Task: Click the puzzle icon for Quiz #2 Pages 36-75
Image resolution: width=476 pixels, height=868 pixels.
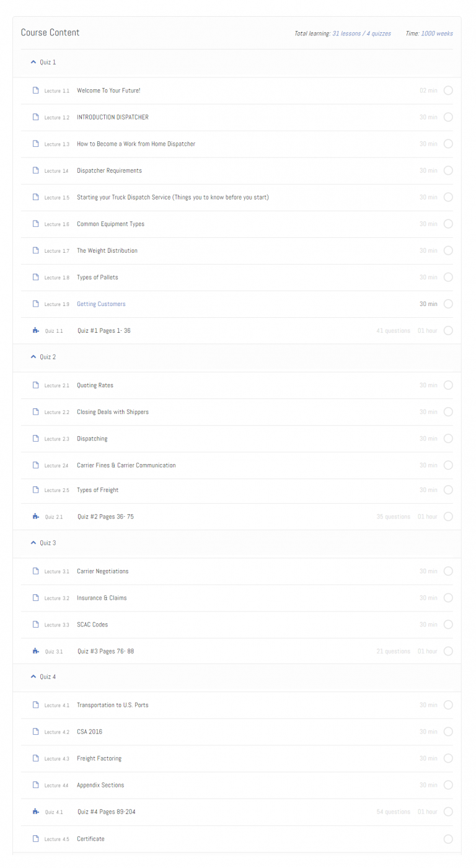Action: click(35, 517)
